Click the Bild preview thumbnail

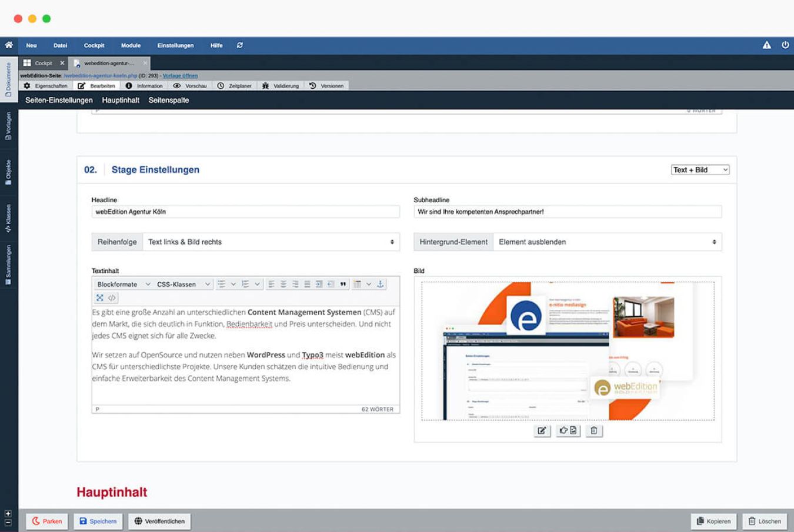568,351
